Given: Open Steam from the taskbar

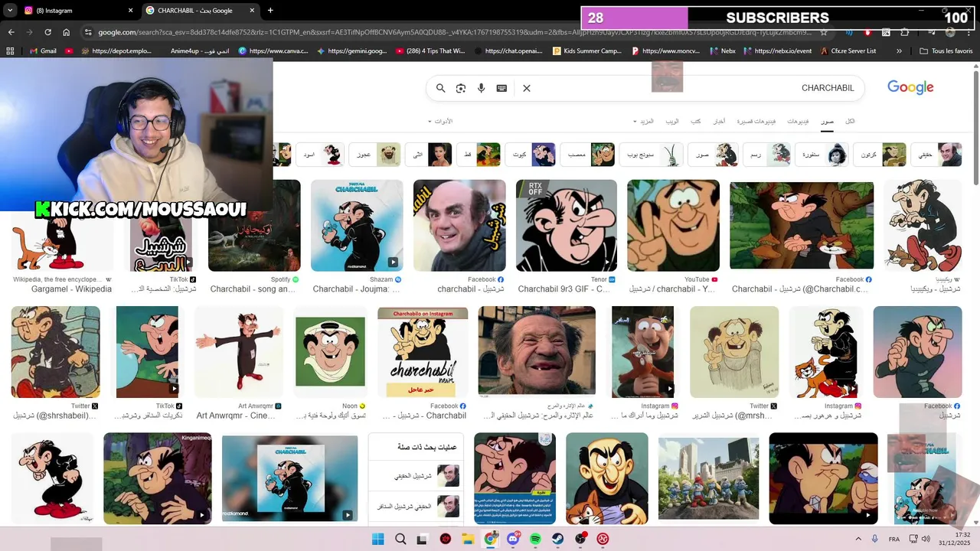Looking at the screenshot, I should pos(557,539).
